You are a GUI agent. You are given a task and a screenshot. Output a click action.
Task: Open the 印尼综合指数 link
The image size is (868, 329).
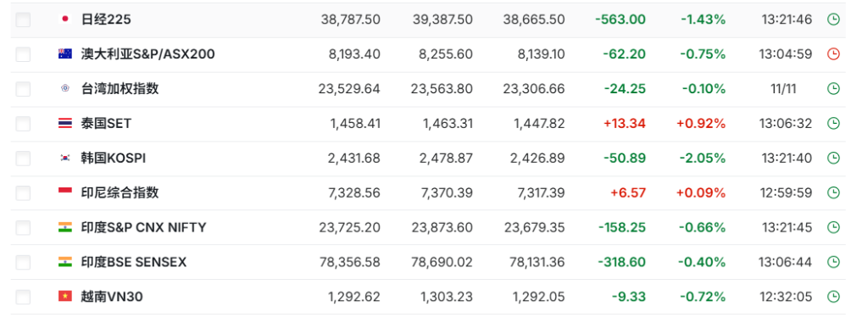(120, 192)
